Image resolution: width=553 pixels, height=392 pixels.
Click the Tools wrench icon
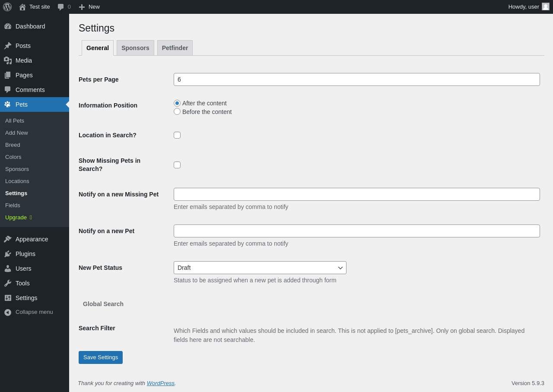coord(8,283)
